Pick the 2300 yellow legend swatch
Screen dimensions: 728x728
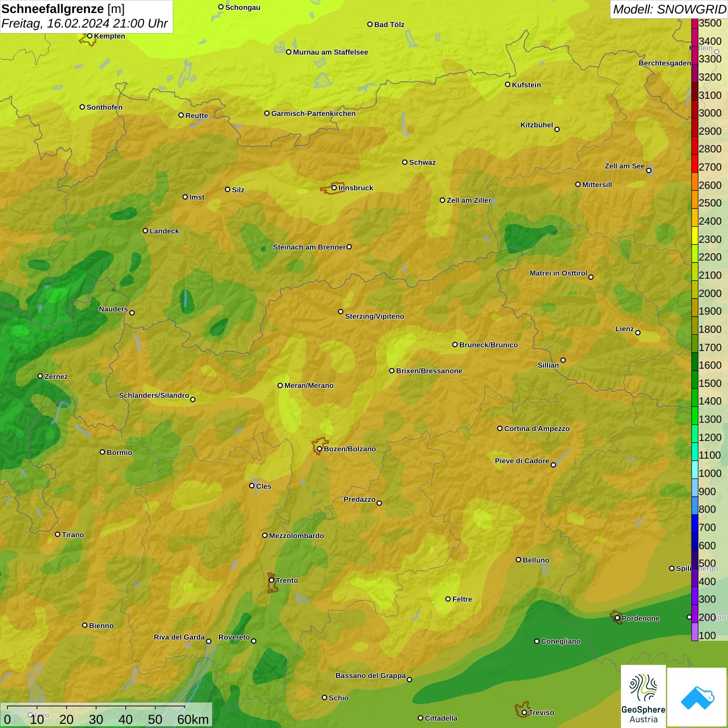point(695,236)
